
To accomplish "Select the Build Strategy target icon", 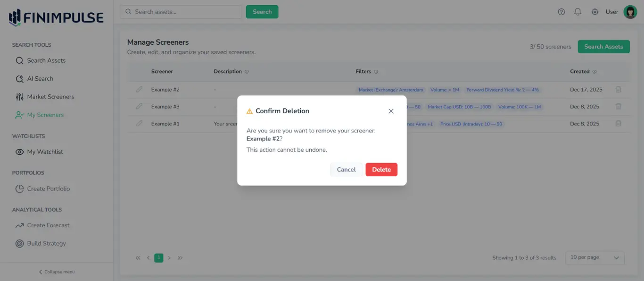I will tap(19, 243).
